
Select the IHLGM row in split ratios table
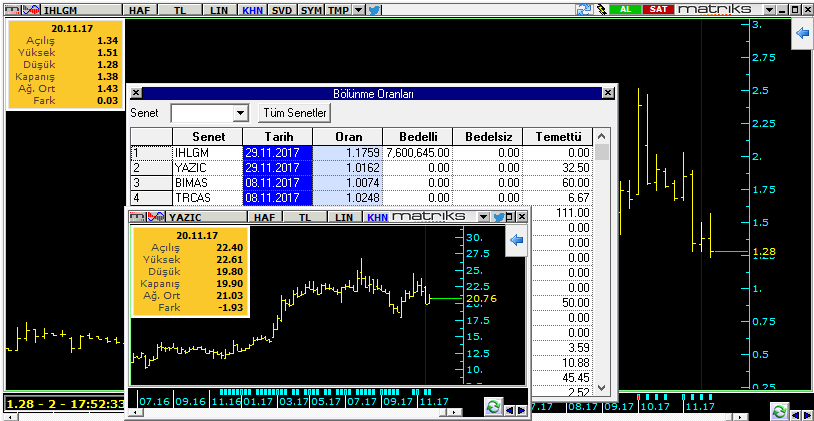click(x=362, y=153)
